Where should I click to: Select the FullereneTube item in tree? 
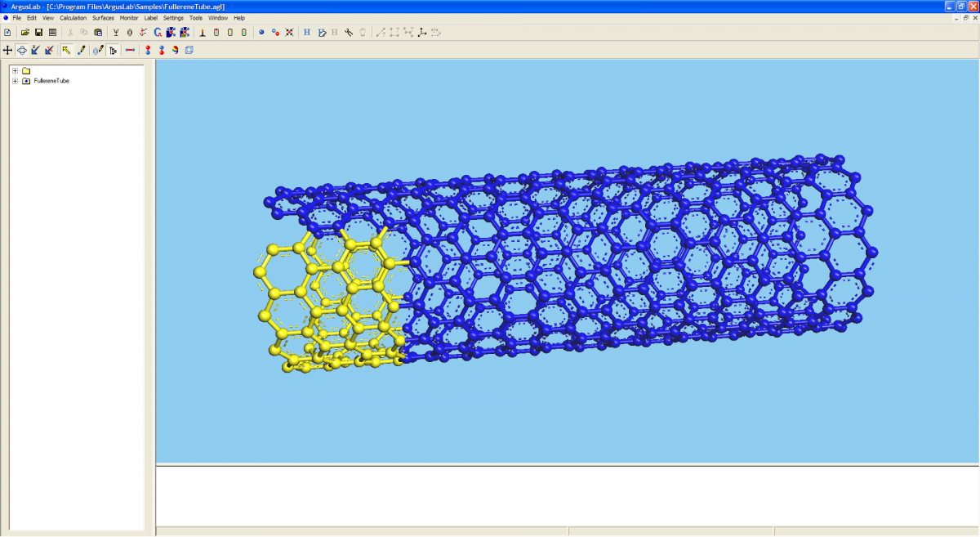51,81
